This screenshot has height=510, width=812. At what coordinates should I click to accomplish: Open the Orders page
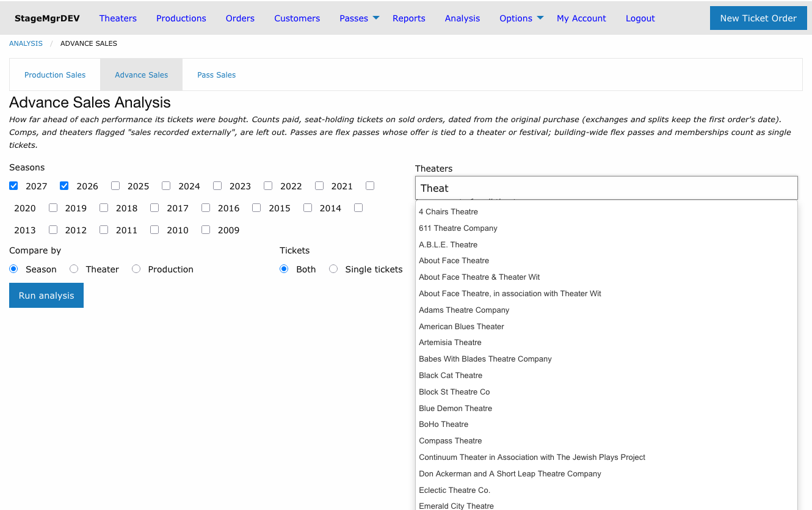(240, 18)
